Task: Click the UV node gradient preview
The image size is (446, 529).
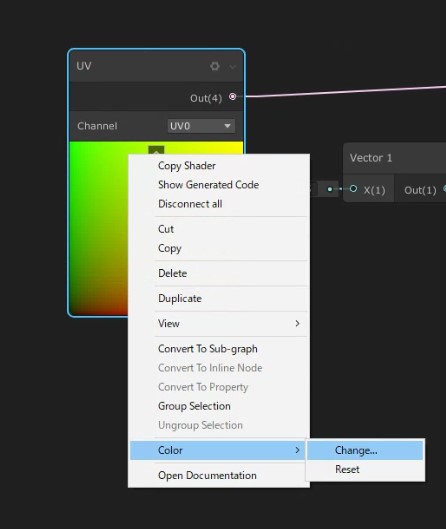Action: point(99,228)
